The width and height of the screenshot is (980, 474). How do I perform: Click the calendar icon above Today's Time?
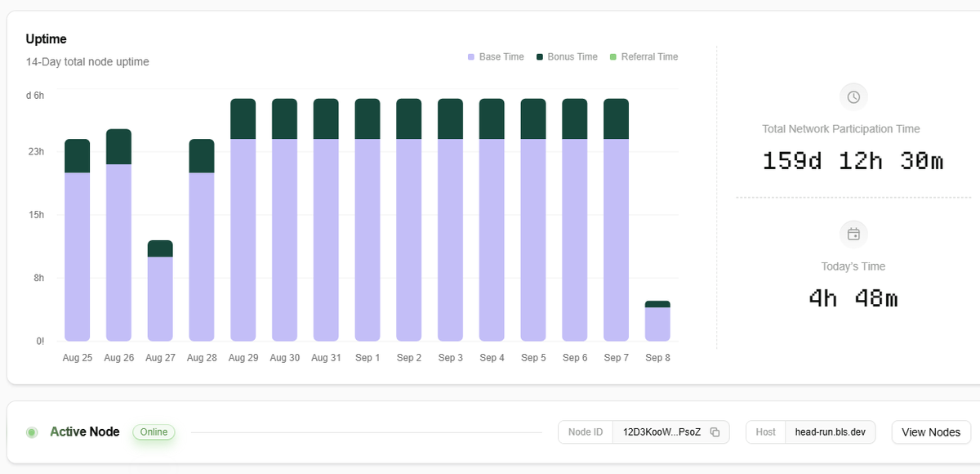[853, 235]
